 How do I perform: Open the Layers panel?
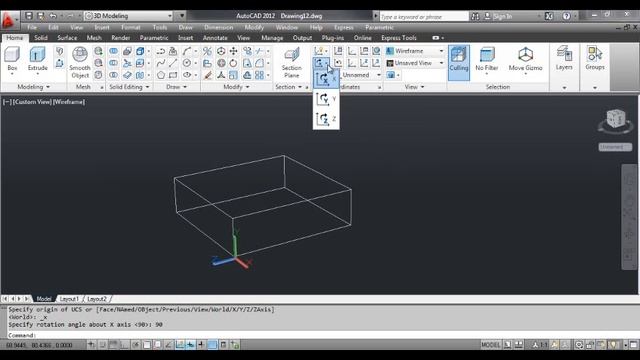[x=564, y=59]
